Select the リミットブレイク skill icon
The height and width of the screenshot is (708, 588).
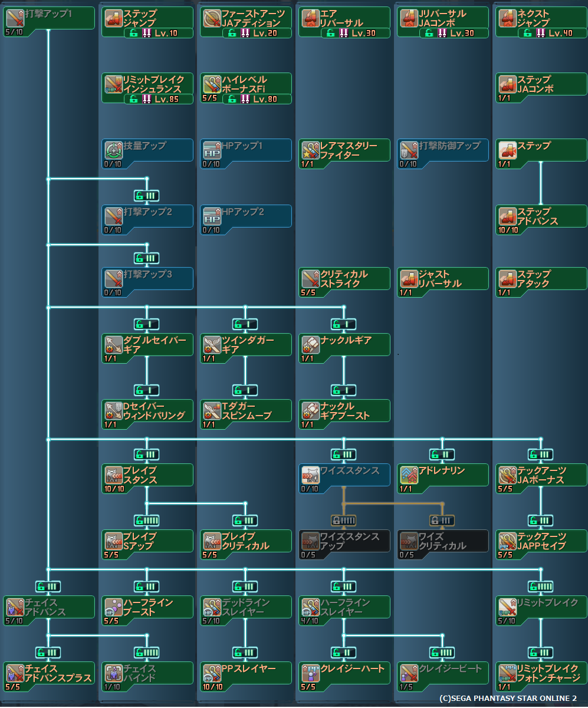pos(507,607)
